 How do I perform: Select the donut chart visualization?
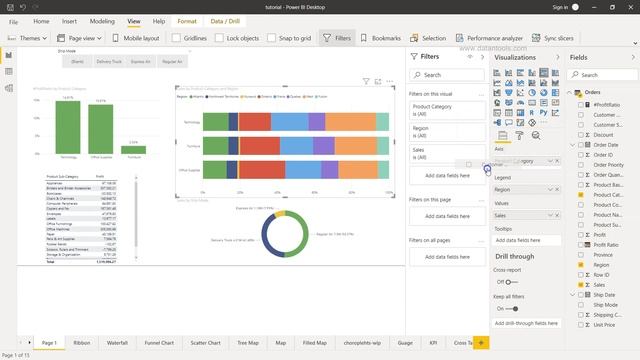coord(544,93)
